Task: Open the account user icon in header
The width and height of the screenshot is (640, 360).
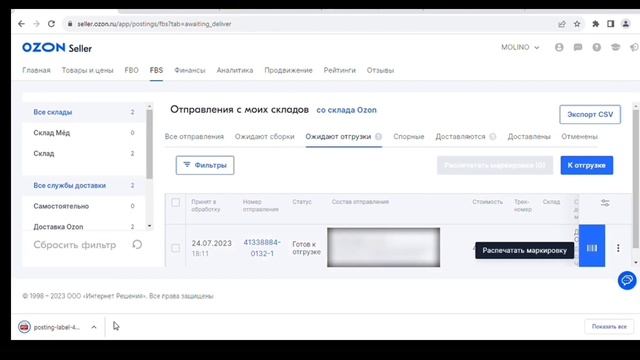Action: 559,47
